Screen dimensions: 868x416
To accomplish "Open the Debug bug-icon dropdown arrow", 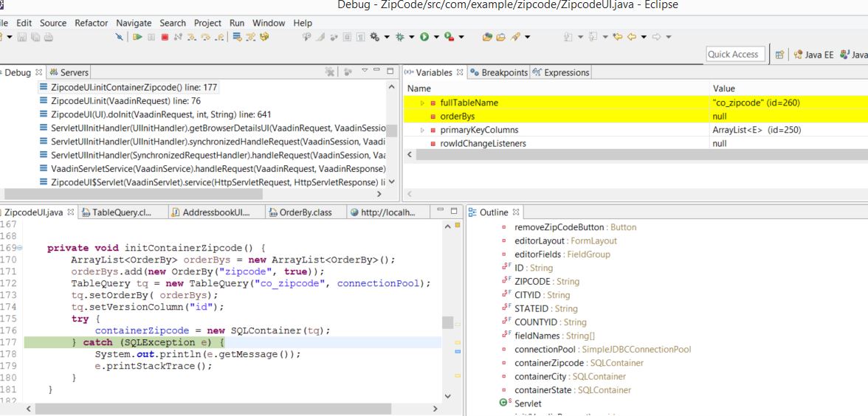I will [411, 37].
